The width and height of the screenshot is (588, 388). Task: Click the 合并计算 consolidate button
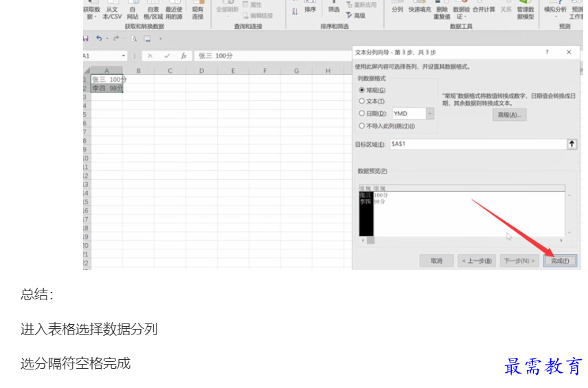(x=484, y=8)
